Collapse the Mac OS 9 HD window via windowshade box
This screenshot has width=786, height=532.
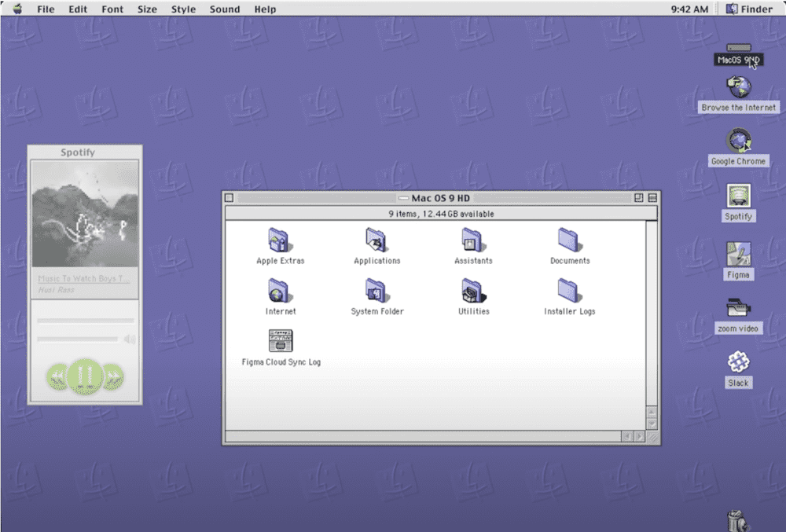pyautogui.click(x=652, y=198)
